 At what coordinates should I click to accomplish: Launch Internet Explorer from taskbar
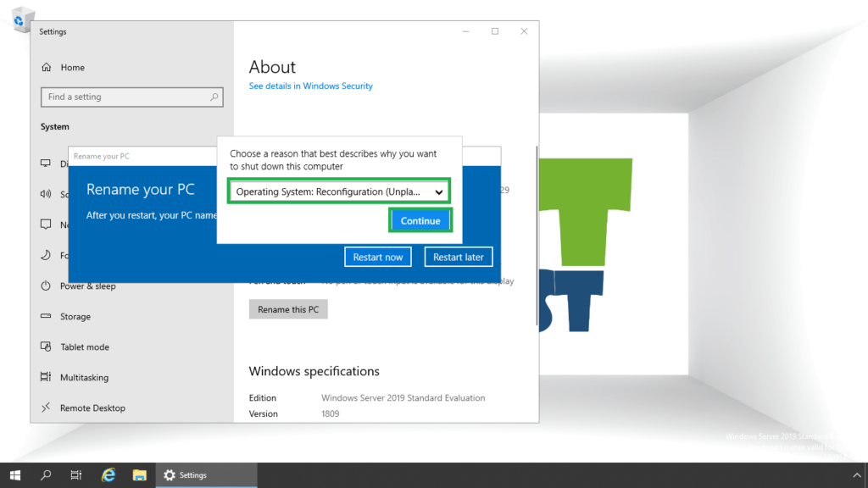point(108,475)
